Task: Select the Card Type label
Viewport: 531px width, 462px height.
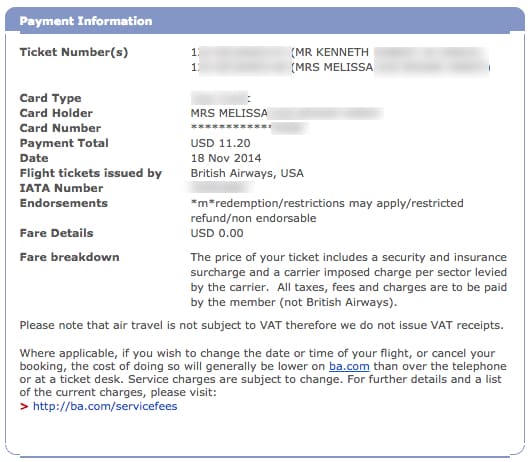Action: (50, 98)
